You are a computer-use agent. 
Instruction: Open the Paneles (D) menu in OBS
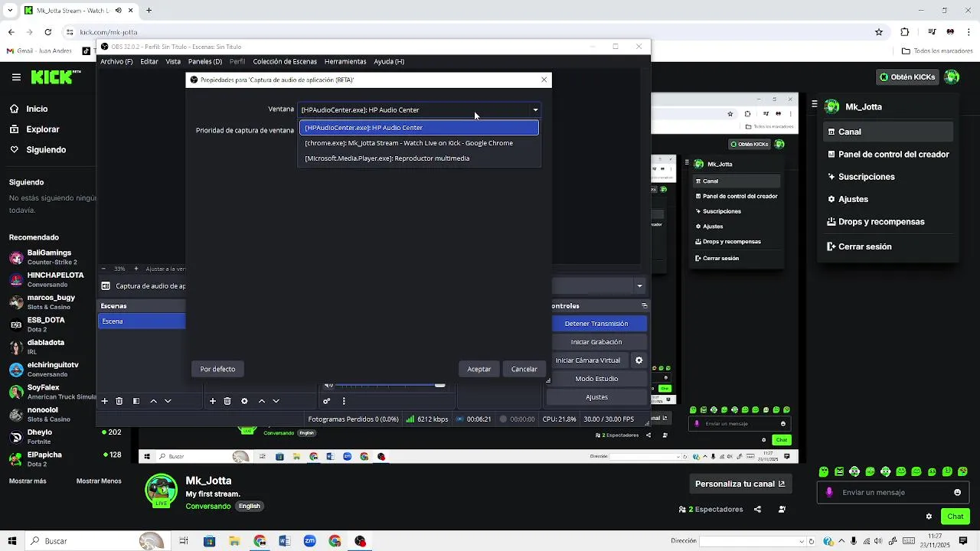coord(205,61)
